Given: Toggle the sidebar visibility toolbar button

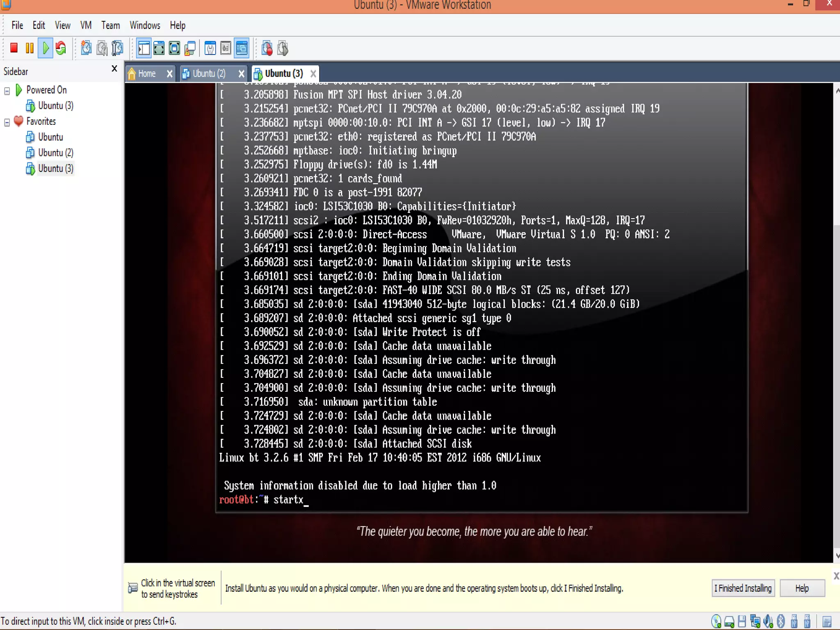Looking at the screenshot, I should [x=144, y=48].
